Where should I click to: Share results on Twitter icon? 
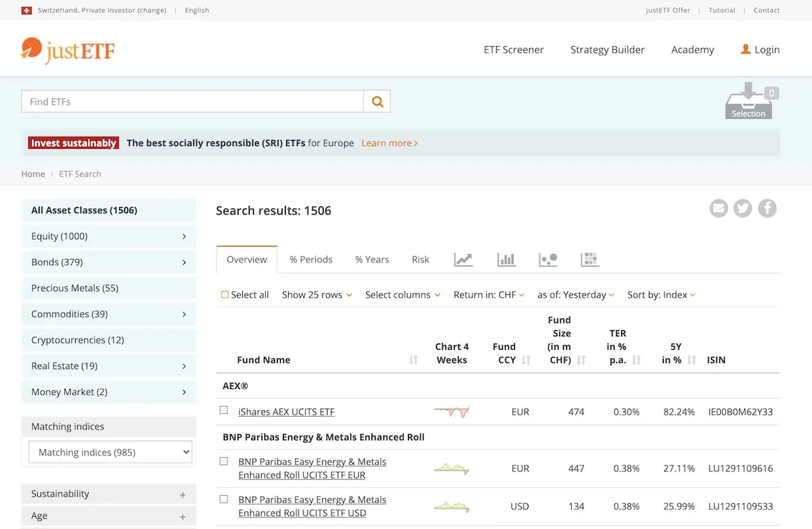[x=743, y=208]
